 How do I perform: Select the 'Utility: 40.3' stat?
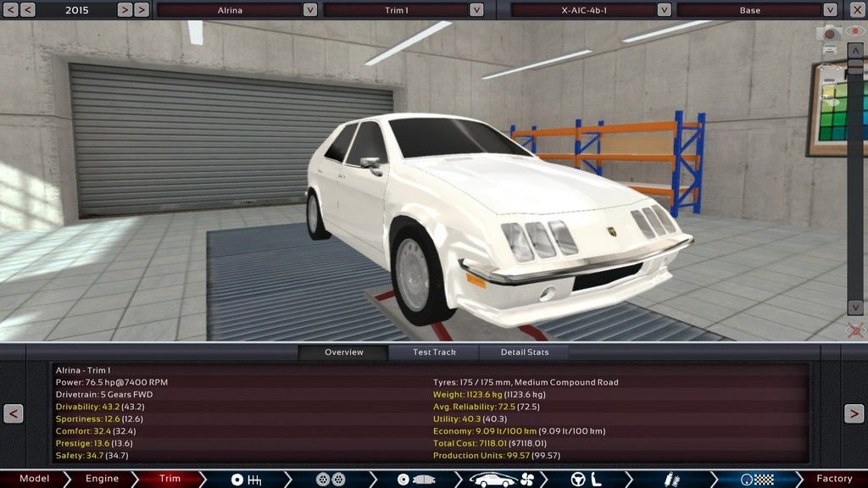(470, 419)
